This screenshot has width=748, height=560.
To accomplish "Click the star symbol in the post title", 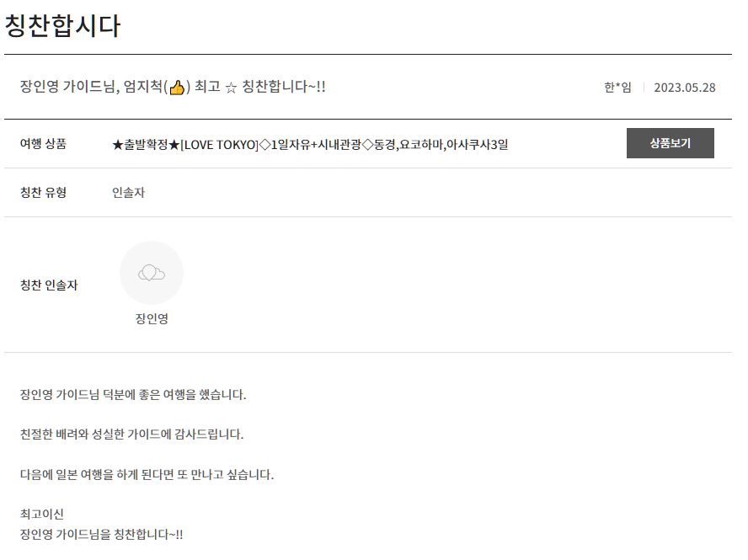I will (231, 88).
